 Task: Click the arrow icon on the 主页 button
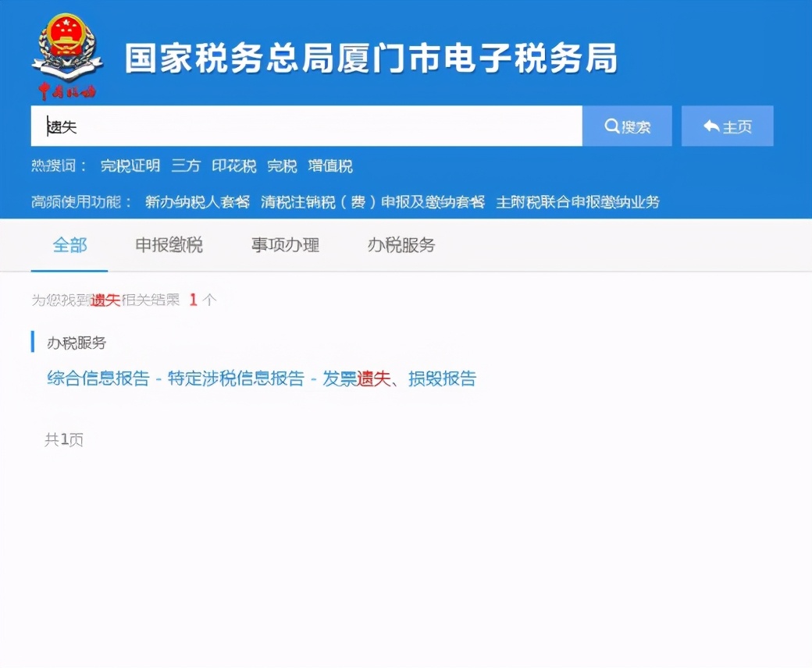click(710, 126)
